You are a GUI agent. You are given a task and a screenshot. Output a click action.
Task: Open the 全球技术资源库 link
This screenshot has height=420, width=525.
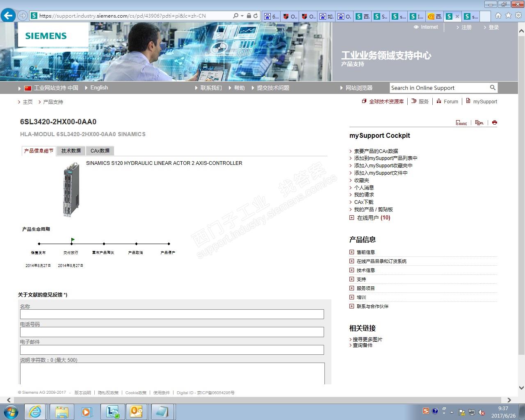(386, 102)
